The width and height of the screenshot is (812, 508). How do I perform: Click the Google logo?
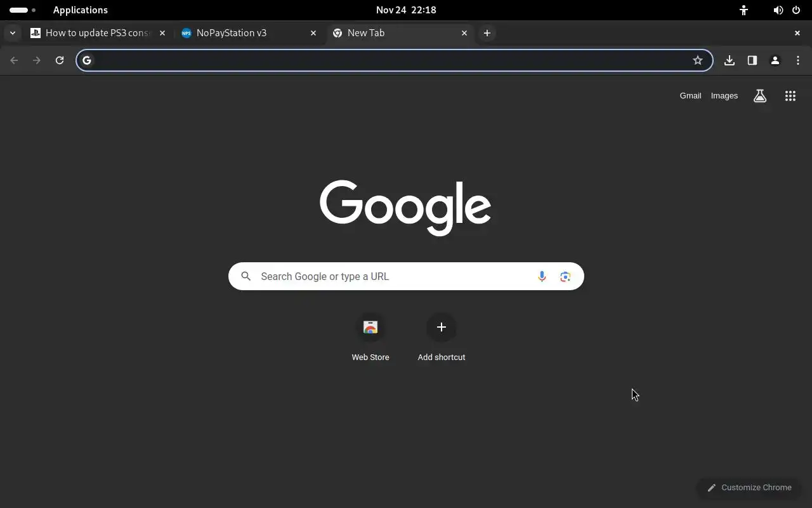(405, 208)
